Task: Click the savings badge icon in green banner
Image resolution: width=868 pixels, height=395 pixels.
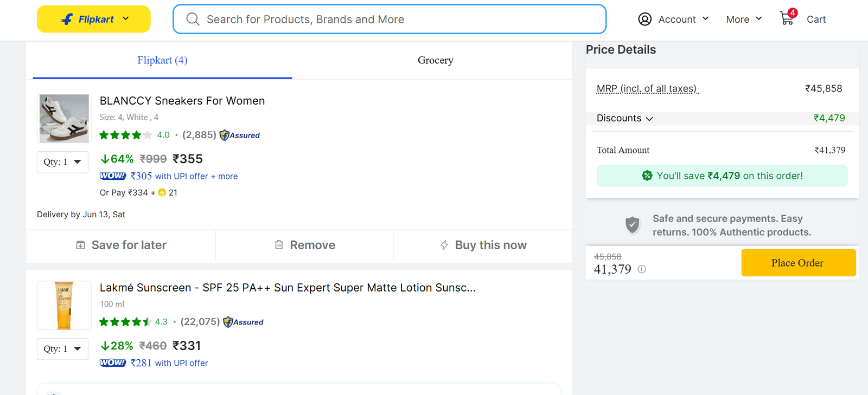Action: (647, 176)
